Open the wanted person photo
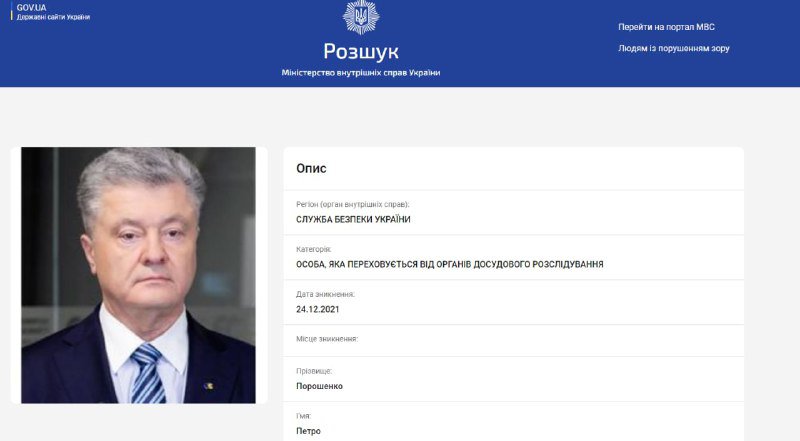 [x=138, y=275]
